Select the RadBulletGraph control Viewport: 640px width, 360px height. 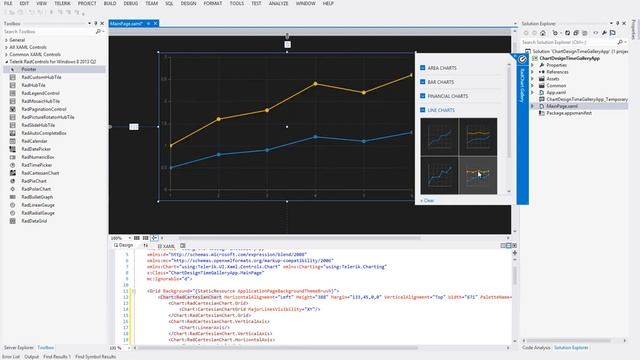coord(37,197)
